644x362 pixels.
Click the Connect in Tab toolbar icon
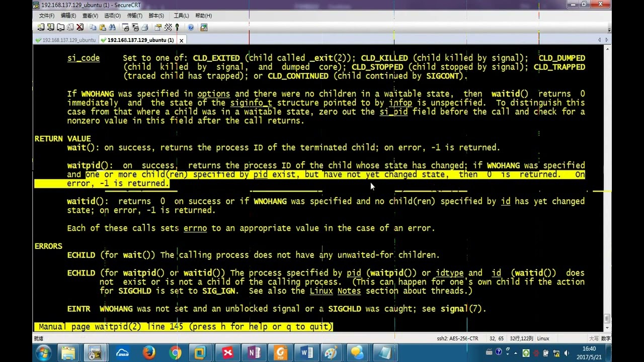tap(60, 28)
